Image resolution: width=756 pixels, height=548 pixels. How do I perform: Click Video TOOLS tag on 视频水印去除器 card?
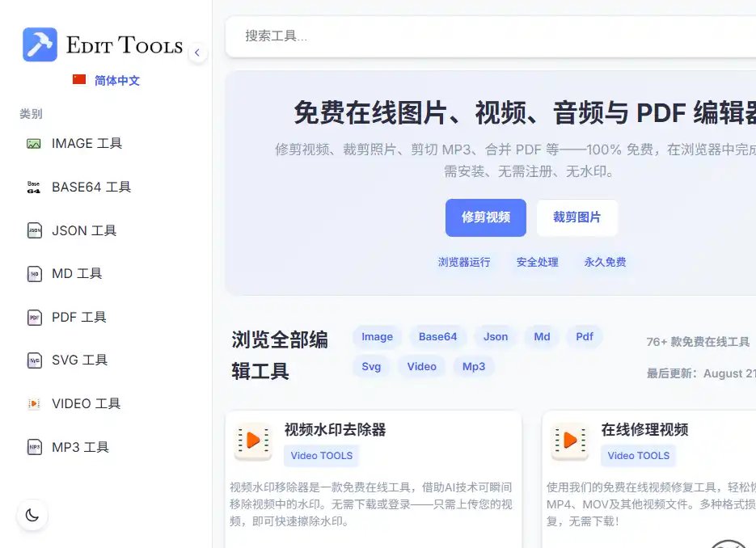pos(322,456)
